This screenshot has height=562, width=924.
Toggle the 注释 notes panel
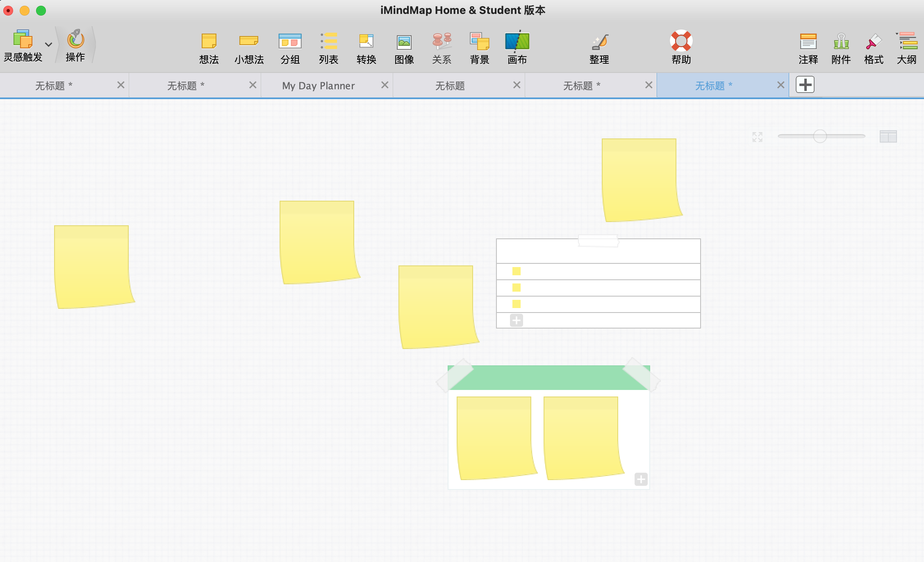808,41
